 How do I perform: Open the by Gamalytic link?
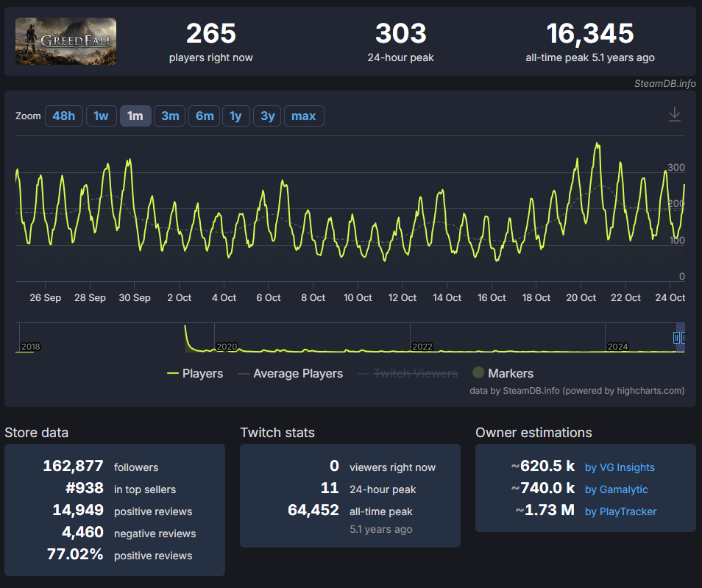(x=616, y=489)
